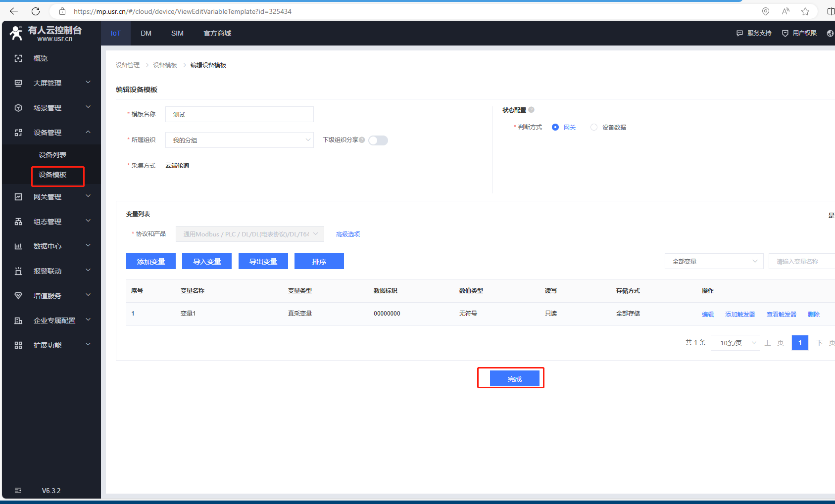This screenshot has width=835, height=504.
Task: Open the 全部变量 filter dropdown
Action: tap(714, 261)
